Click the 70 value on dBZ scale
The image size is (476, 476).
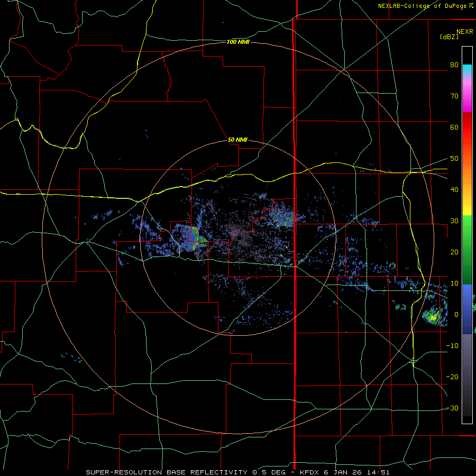(454, 96)
